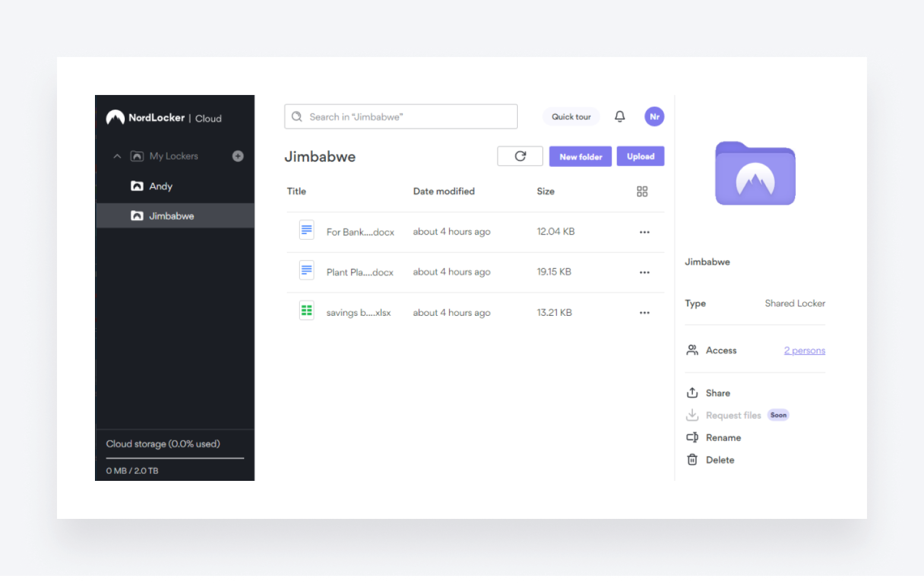Collapse the My Lockers section
Viewport: 924px width, 583px height.
tap(117, 156)
